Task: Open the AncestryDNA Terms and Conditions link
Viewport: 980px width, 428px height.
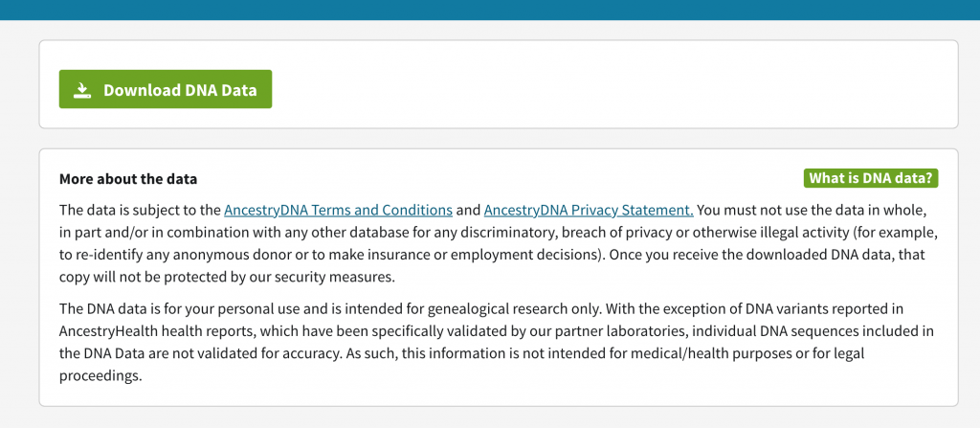Action: pos(338,210)
